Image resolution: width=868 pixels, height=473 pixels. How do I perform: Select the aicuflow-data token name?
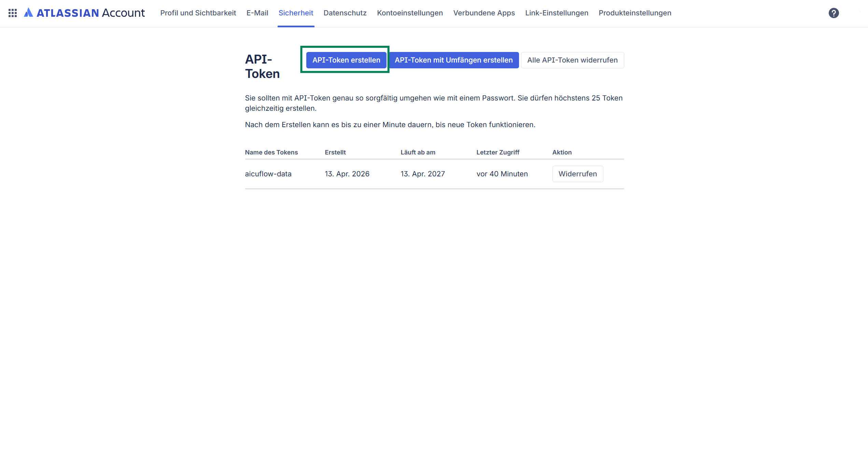[268, 174]
